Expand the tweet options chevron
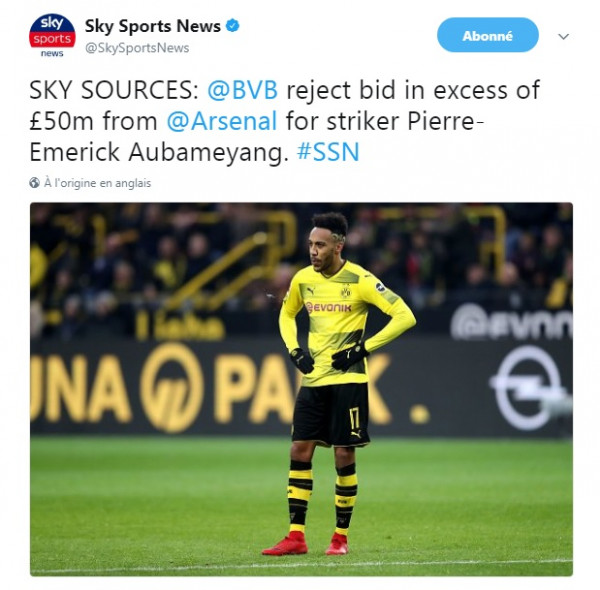 point(563,36)
